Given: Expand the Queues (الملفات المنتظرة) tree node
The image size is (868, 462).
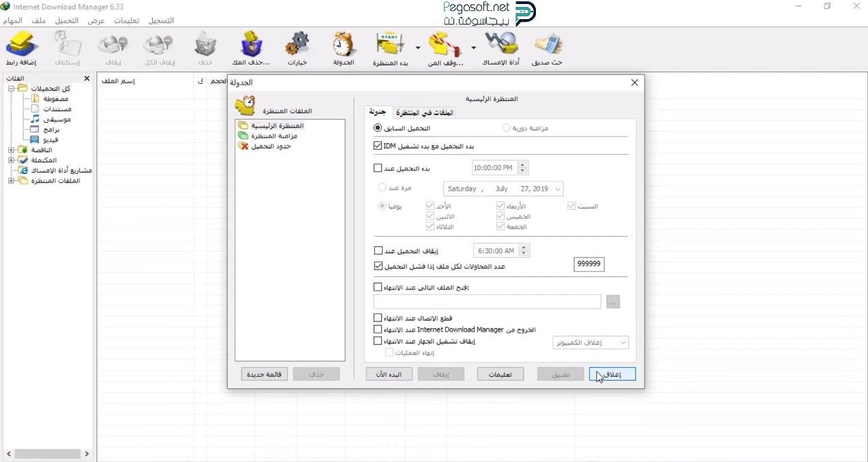Looking at the screenshot, I should point(12,181).
